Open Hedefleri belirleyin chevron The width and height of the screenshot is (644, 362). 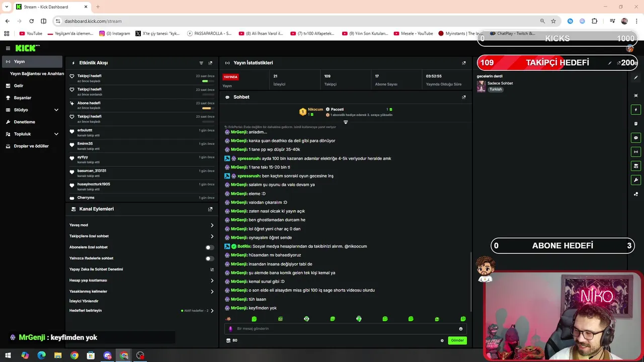(x=212, y=311)
